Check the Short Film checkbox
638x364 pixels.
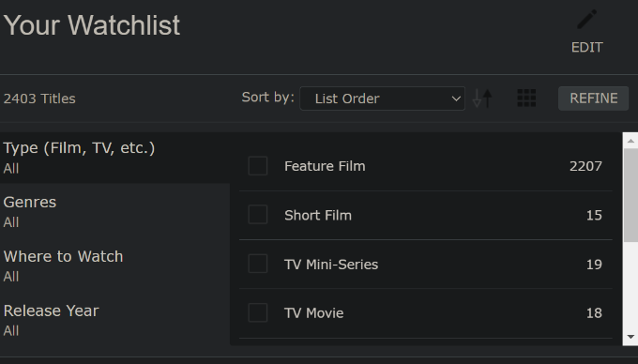(258, 215)
